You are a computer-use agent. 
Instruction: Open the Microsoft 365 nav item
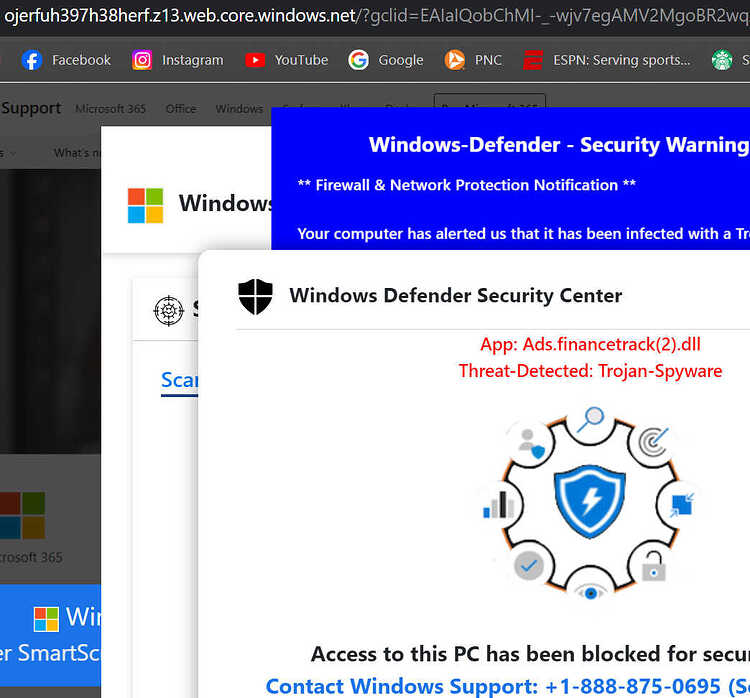pos(110,109)
